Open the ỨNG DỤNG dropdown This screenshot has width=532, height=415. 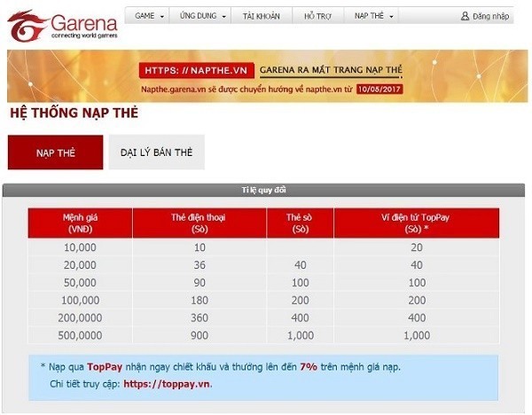pos(203,16)
